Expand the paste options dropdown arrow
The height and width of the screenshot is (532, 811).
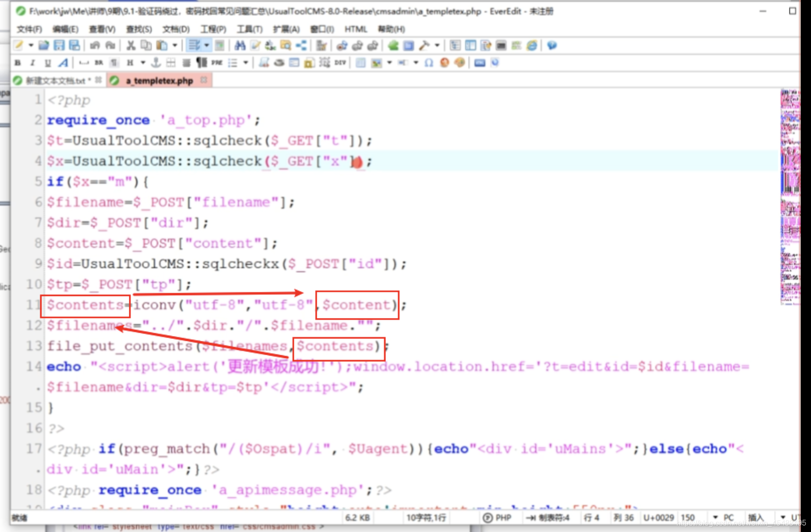[x=175, y=45]
